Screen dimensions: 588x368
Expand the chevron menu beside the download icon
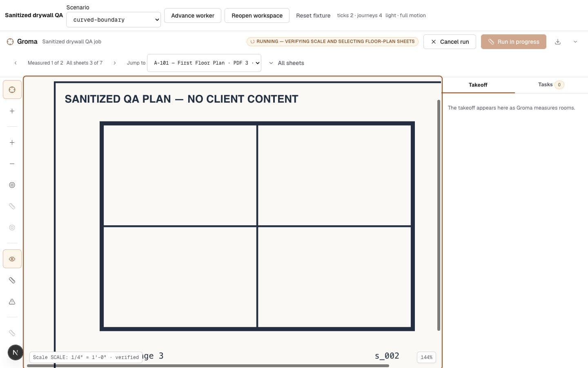[575, 42]
